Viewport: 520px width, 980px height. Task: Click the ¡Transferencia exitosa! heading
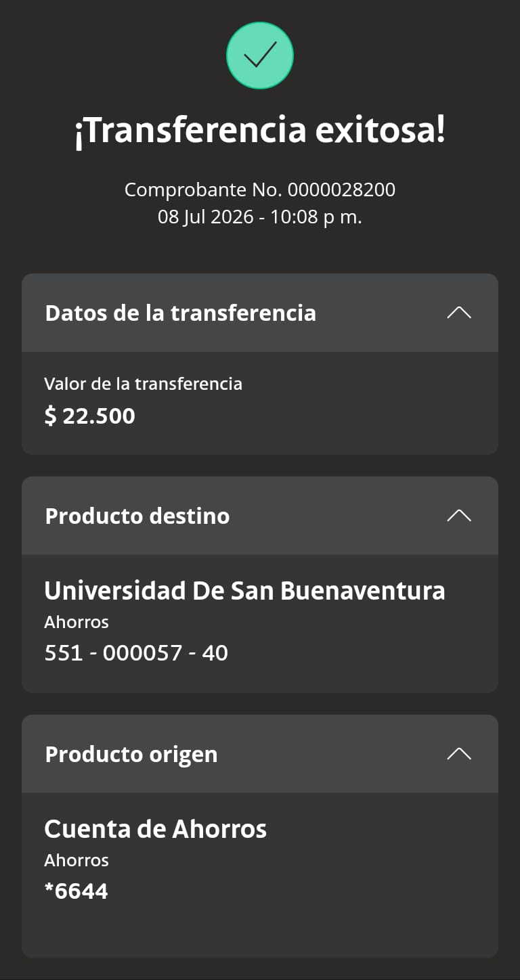pyautogui.click(x=260, y=131)
